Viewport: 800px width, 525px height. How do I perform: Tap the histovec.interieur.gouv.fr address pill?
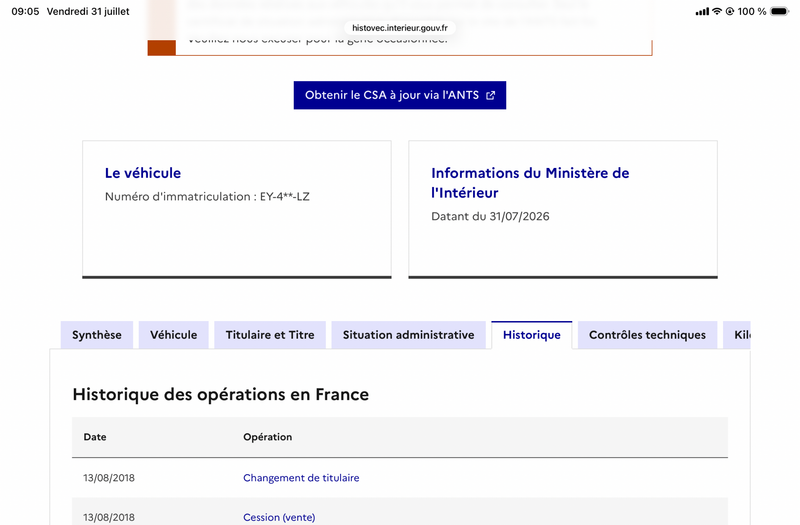click(399, 28)
